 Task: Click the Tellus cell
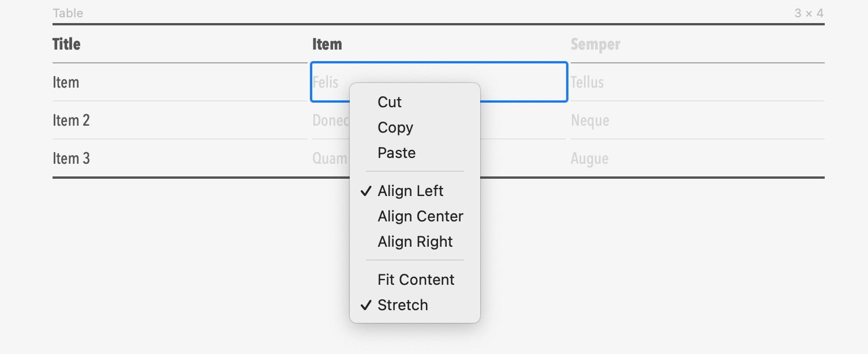[x=587, y=82]
